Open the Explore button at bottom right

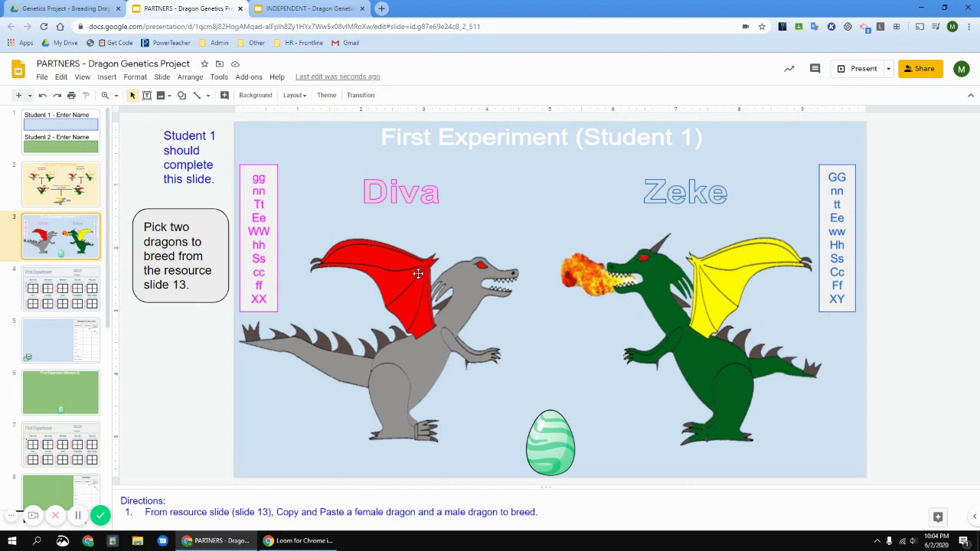(938, 517)
